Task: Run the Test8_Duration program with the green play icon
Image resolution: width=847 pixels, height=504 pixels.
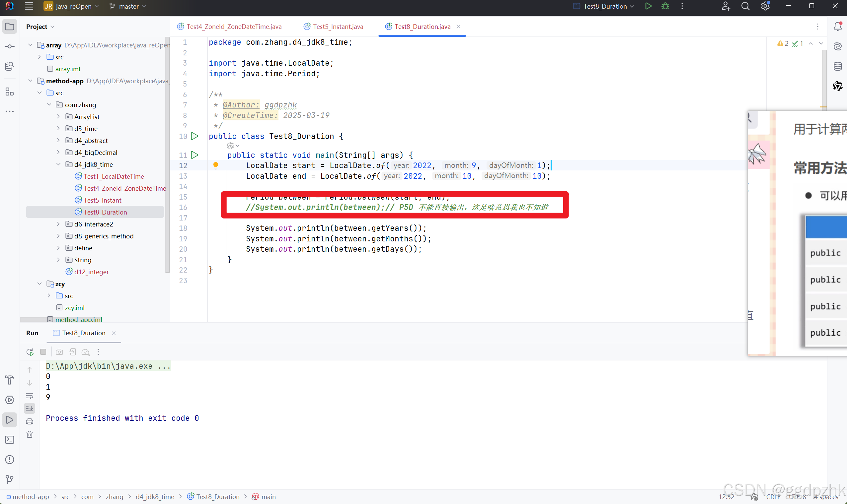Action: pos(649,6)
